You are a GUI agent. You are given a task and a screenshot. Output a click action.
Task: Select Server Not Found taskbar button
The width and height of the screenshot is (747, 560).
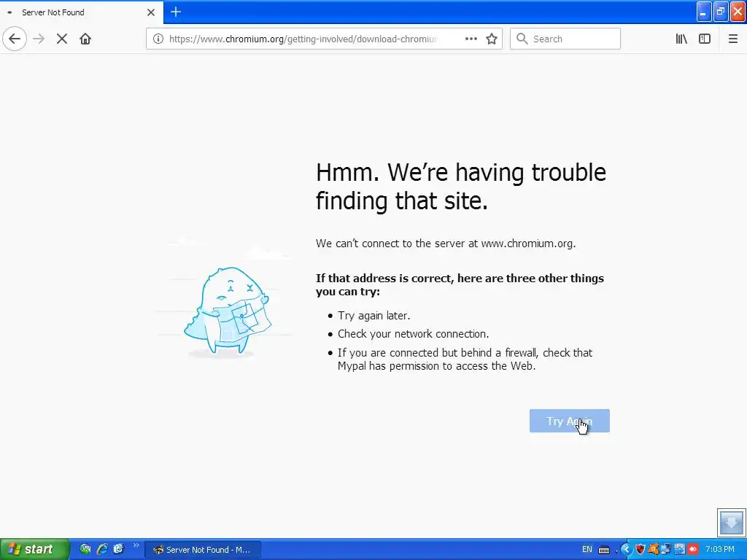click(x=203, y=550)
